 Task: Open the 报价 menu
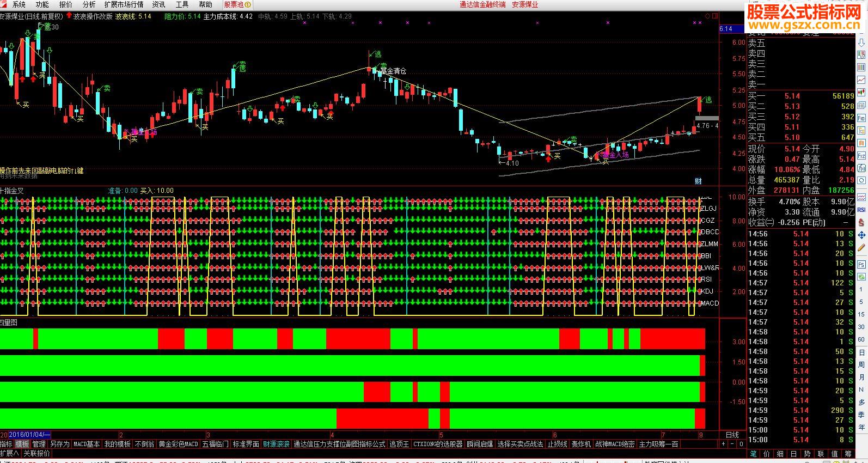coord(65,4)
